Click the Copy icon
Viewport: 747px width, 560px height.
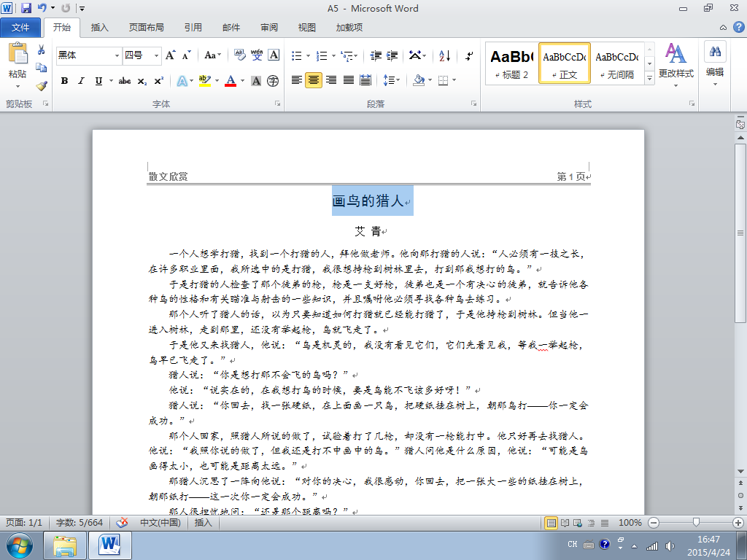pyautogui.click(x=42, y=68)
